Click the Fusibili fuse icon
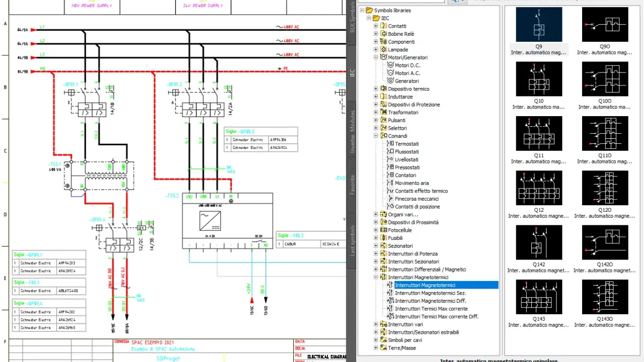 pyautogui.click(x=384, y=238)
